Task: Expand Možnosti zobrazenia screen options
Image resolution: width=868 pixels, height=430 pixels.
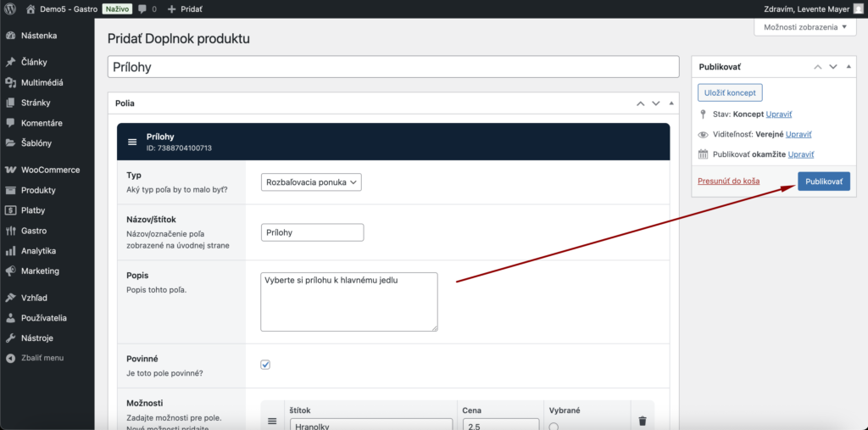Action: pos(804,27)
